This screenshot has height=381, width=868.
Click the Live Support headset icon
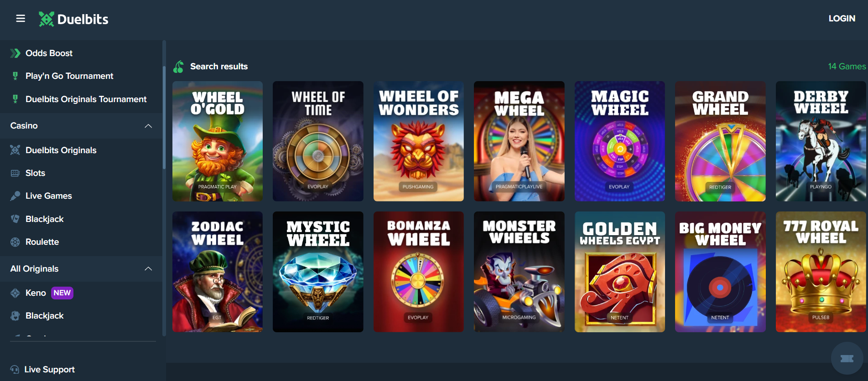tap(15, 370)
